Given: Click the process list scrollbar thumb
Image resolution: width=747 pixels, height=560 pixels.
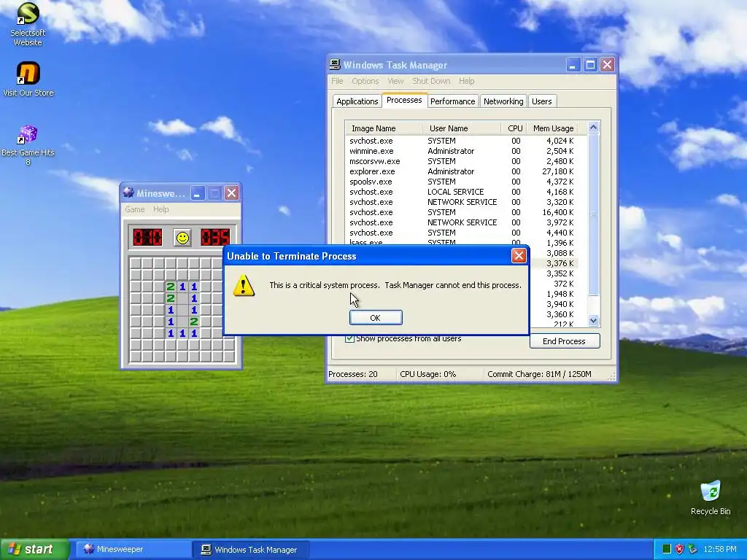Looking at the screenshot, I should coord(593,214).
